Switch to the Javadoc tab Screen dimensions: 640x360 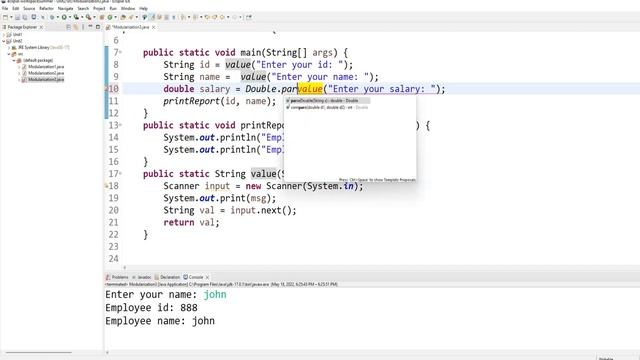pyautogui.click(x=142, y=277)
